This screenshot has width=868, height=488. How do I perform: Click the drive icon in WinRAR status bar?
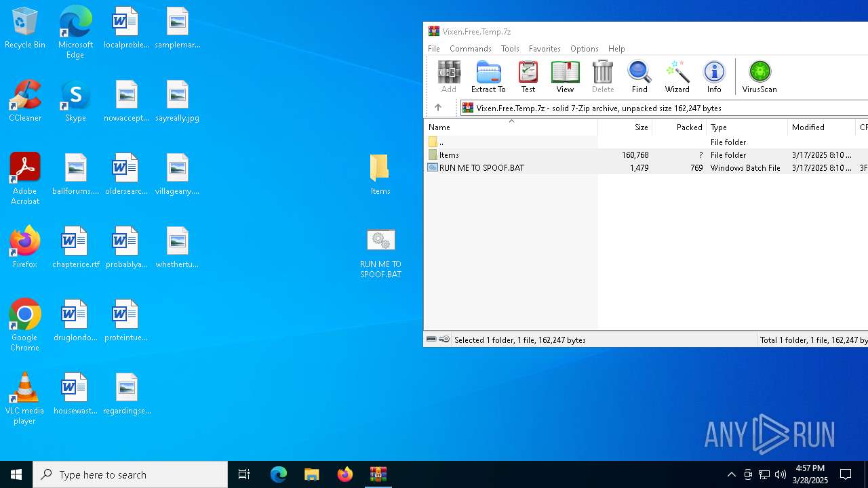(431, 340)
